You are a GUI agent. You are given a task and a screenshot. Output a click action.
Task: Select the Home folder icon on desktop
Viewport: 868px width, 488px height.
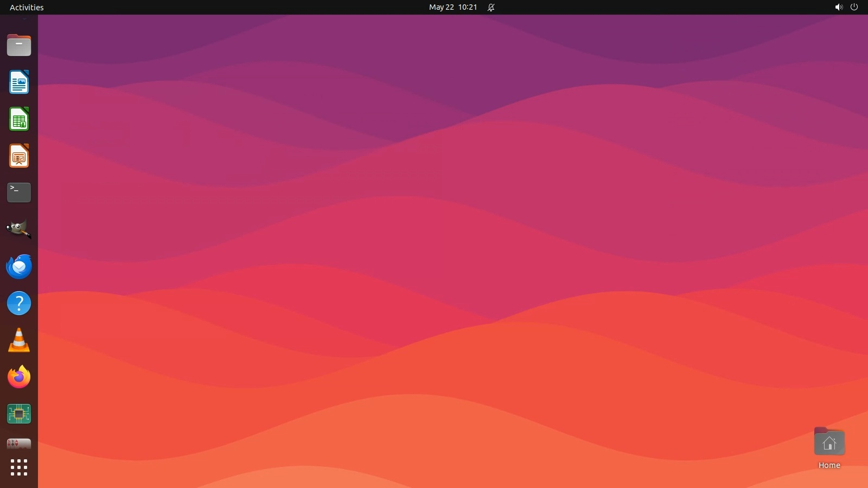click(829, 442)
